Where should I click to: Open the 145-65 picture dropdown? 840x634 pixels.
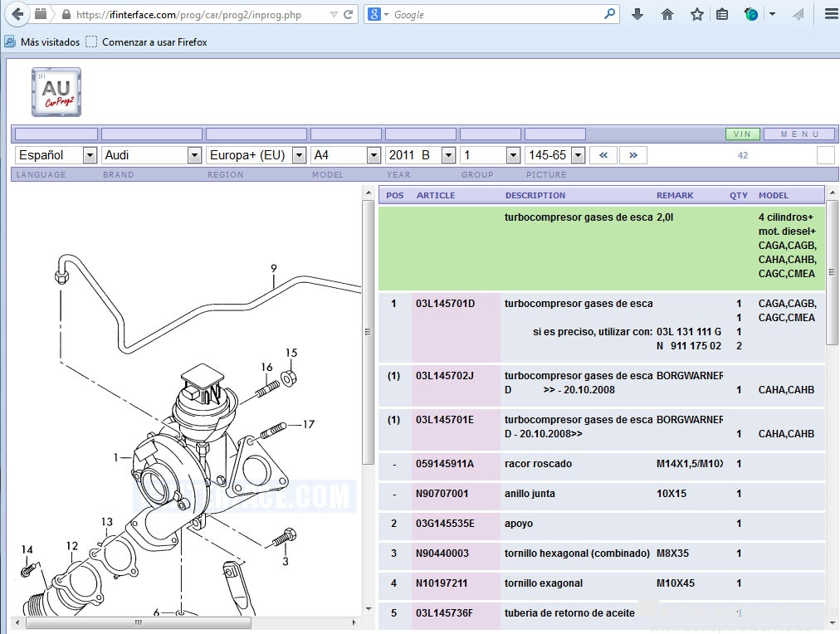click(554, 155)
